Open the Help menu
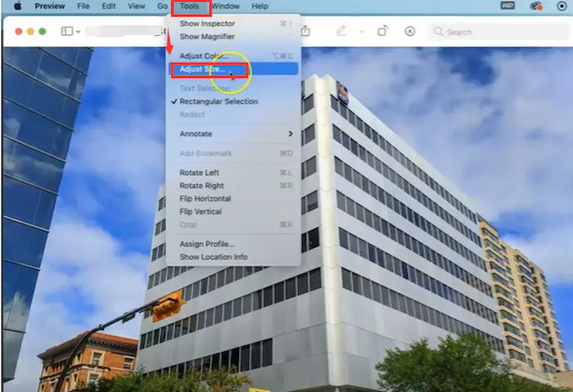Screen dimensions: 573x392 (x=259, y=7)
